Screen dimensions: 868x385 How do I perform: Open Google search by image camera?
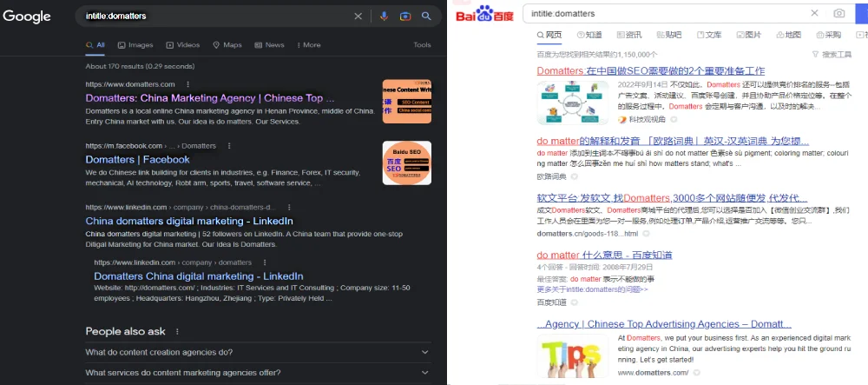pos(405,16)
